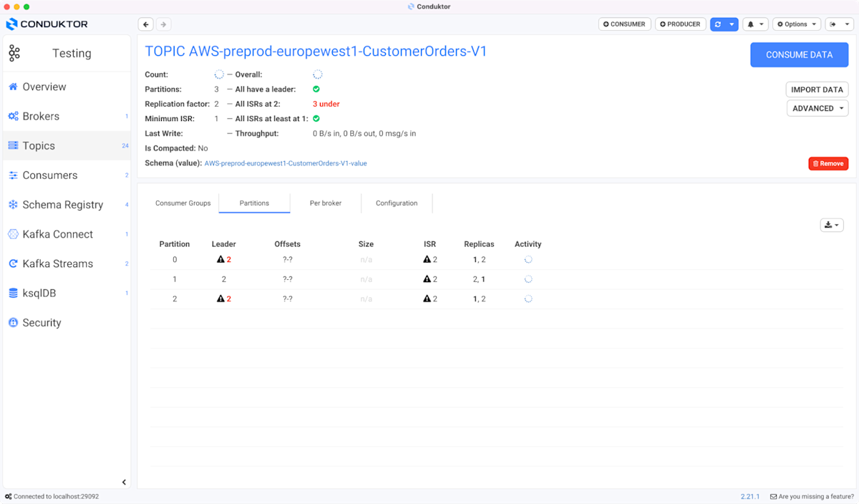Screen dimensions: 859x504
Task: Open the Brokers section
Action: click(x=41, y=116)
